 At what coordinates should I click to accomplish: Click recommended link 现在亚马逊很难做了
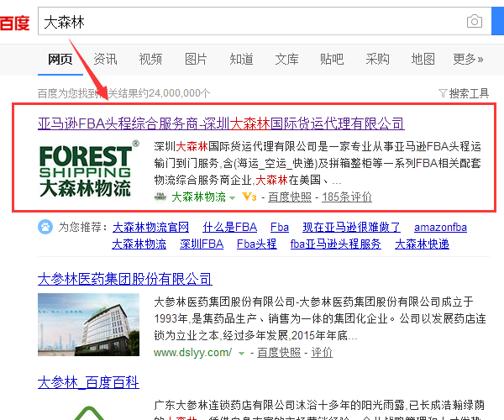(351, 227)
